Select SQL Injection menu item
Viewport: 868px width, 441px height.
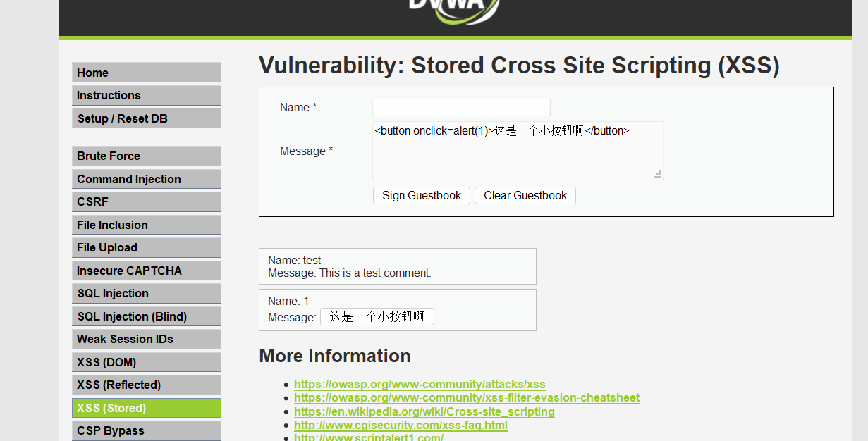click(x=147, y=293)
